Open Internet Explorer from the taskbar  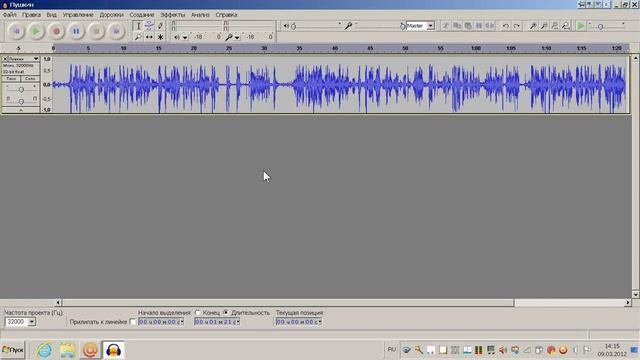44,350
